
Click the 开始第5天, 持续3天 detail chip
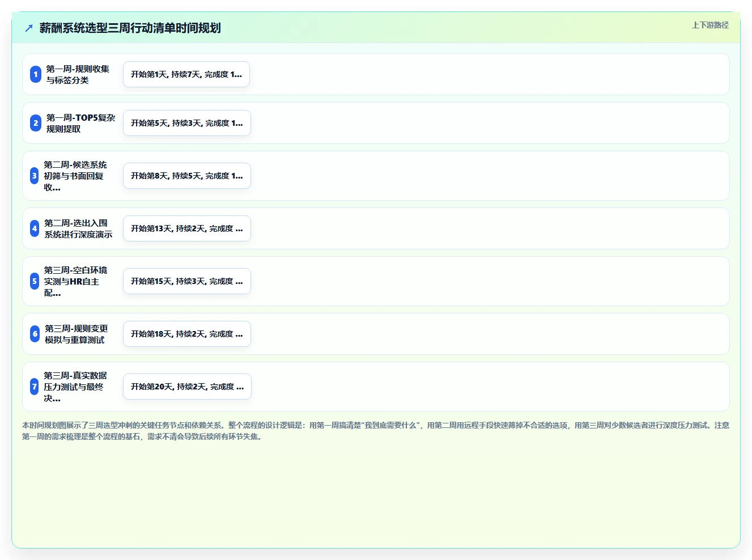[x=187, y=123]
